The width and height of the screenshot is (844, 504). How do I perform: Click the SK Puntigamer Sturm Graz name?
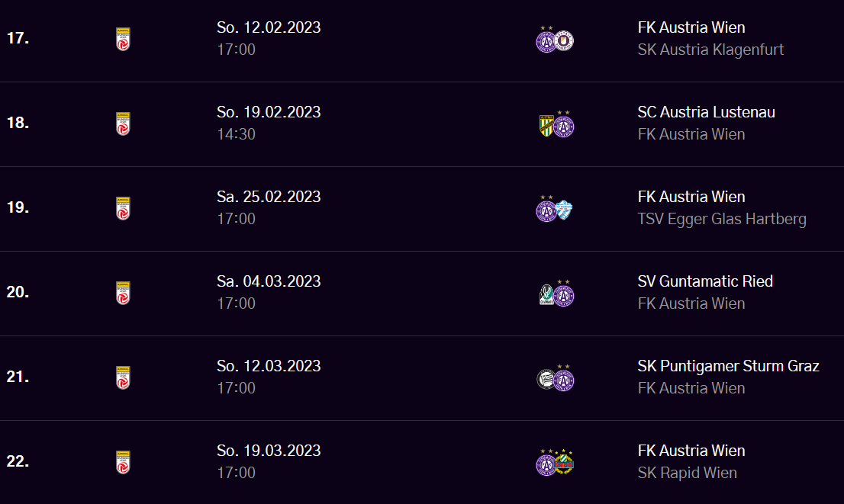728,366
